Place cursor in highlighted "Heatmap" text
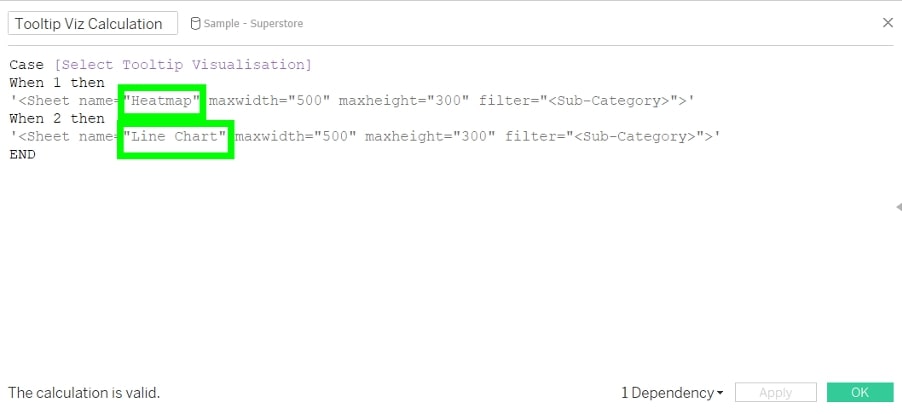Image resolution: width=902 pixels, height=414 pixels. [162, 101]
